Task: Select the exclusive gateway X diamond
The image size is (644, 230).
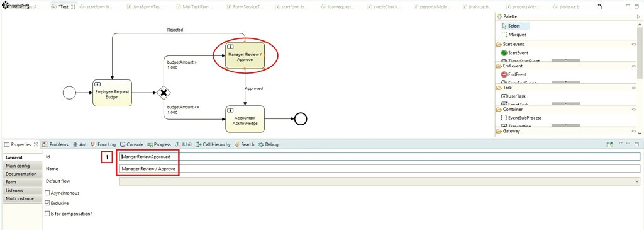Action: pyautogui.click(x=164, y=93)
